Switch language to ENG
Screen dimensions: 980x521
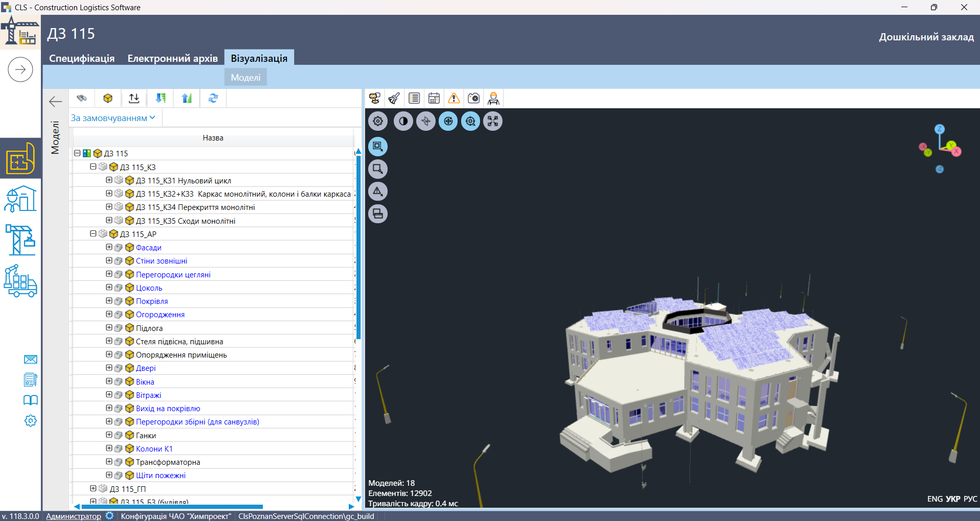coord(935,499)
